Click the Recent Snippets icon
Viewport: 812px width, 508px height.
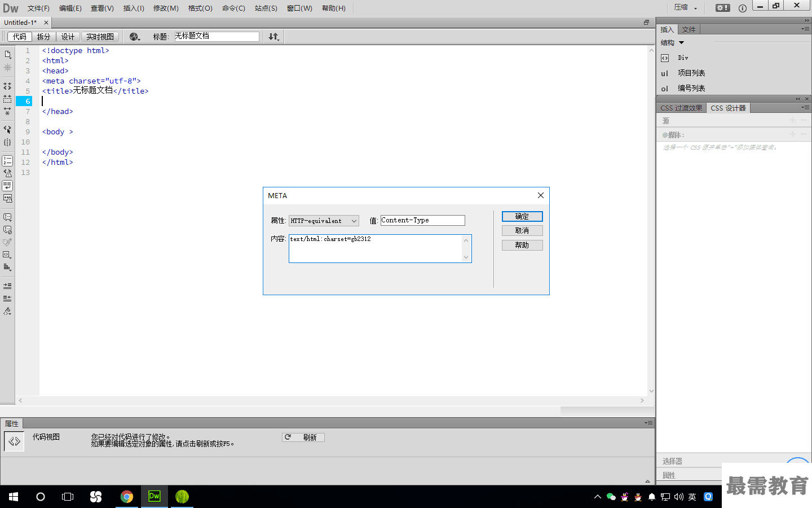pos(7,242)
